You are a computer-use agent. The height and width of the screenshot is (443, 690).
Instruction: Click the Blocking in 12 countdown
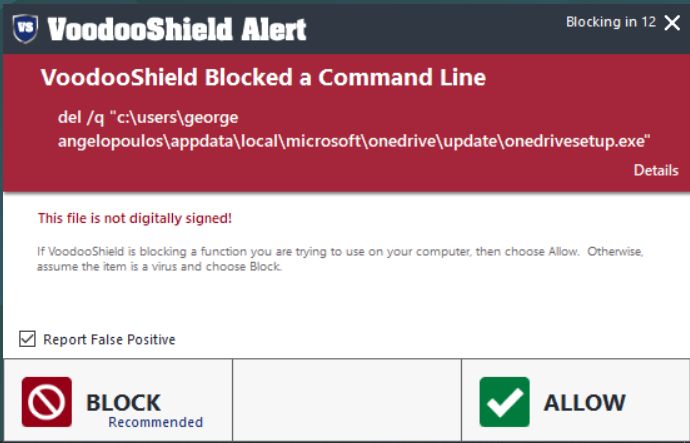click(610, 22)
